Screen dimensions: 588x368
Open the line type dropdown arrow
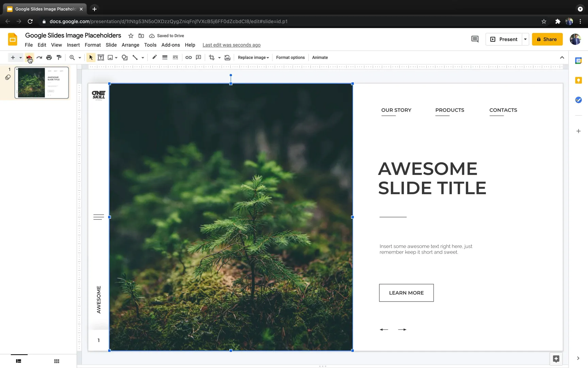coord(143,58)
